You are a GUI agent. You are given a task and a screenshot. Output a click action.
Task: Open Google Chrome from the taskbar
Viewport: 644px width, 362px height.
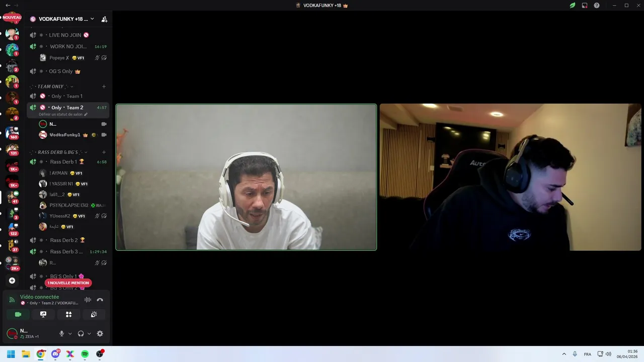tap(41, 354)
